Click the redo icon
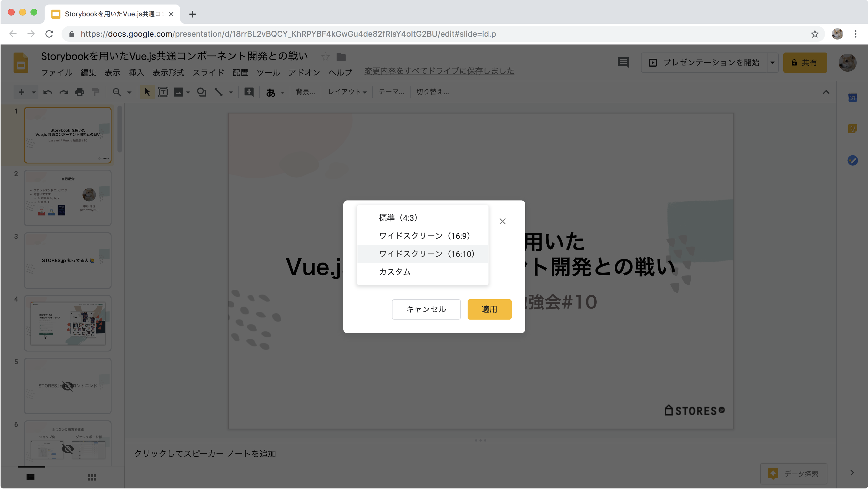The height and width of the screenshot is (489, 868). coord(64,92)
